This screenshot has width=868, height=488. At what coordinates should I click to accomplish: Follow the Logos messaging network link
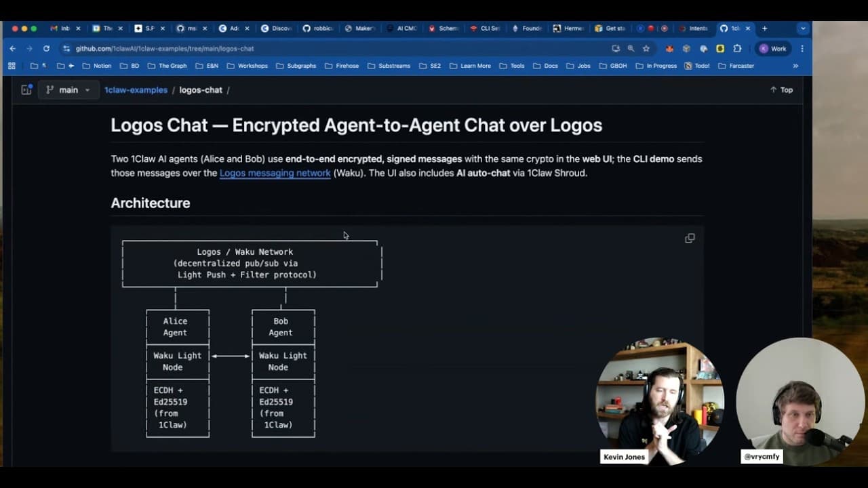[x=275, y=173]
